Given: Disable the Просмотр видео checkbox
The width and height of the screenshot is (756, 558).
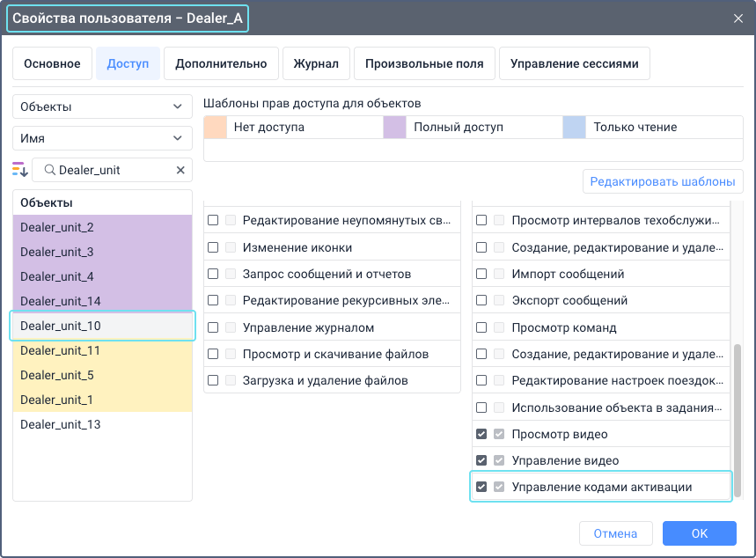Looking at the screenshot, I should [x=480, y=433].
